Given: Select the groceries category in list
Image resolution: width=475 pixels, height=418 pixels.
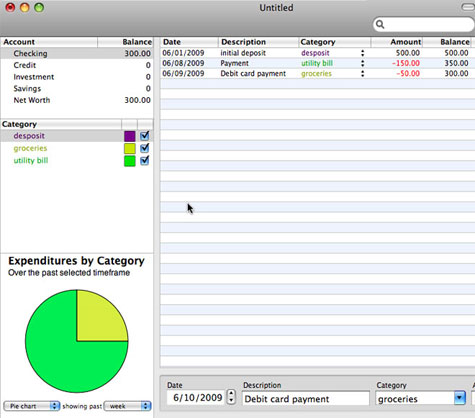Looking at the screenshot, I should [x=77, y=148].
